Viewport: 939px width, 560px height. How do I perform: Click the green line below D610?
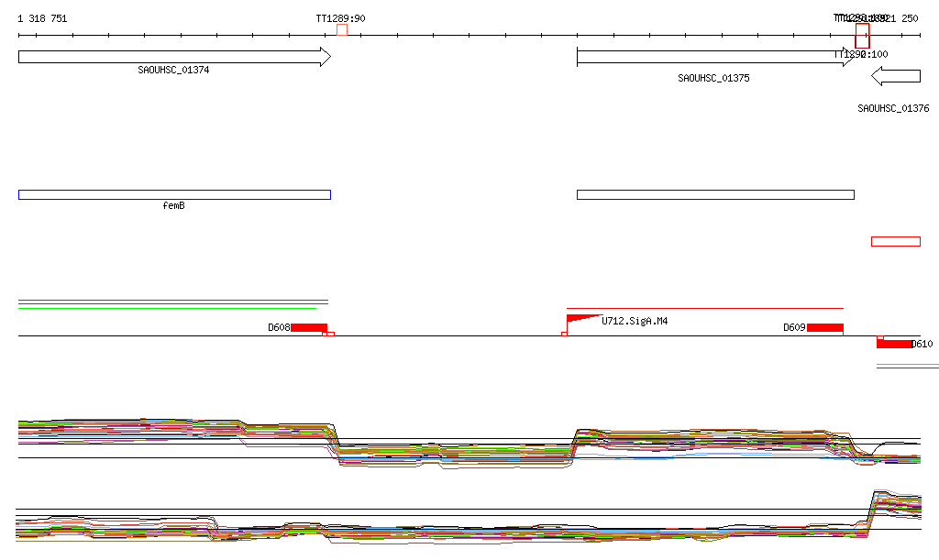pyautogui.click(x=908, y=364)
